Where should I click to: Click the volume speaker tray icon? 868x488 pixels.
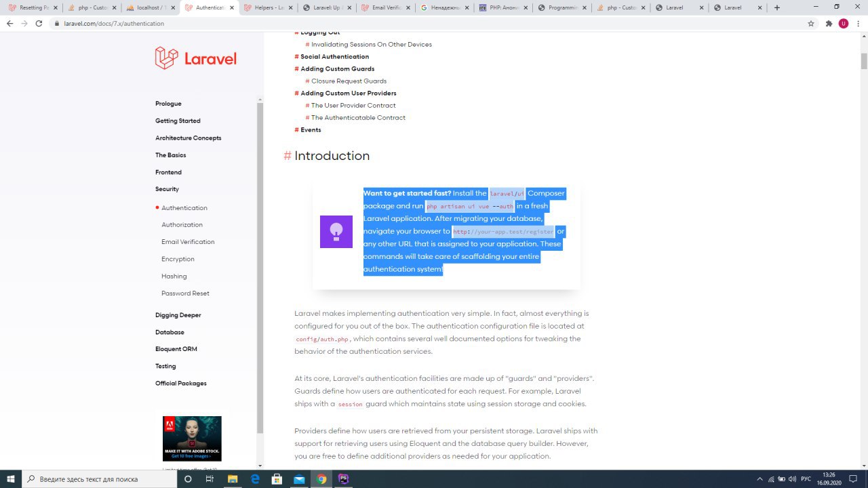[792, 479]
